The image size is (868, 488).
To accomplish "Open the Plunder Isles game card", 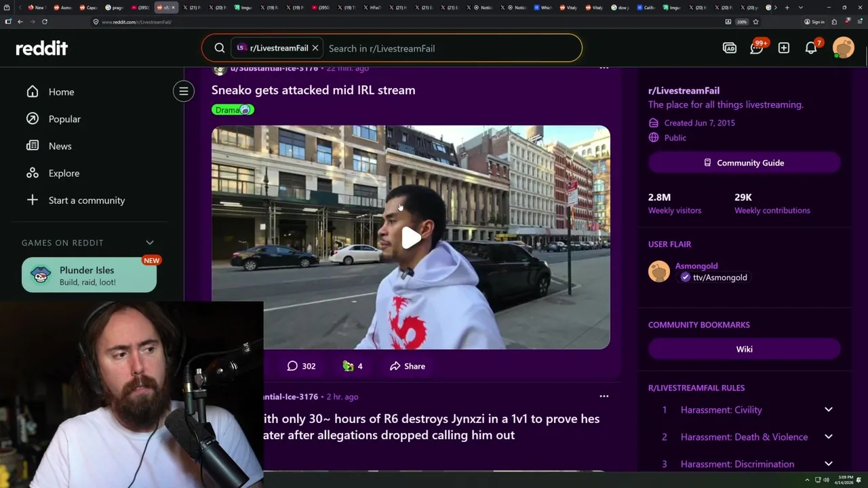I will (x=89, y=275).
